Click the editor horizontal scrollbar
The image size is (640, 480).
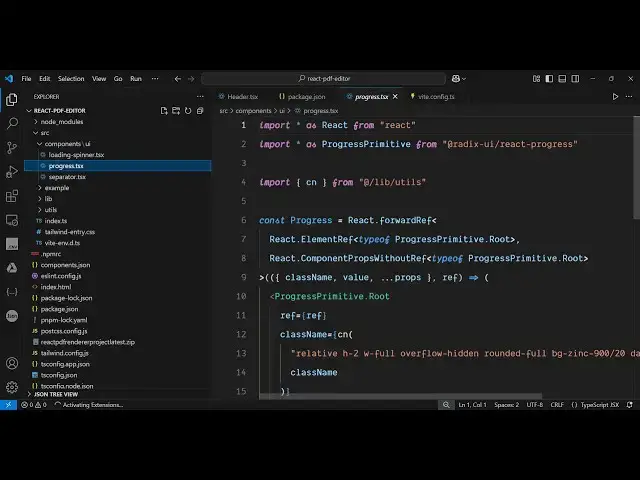tap(400, 396)
